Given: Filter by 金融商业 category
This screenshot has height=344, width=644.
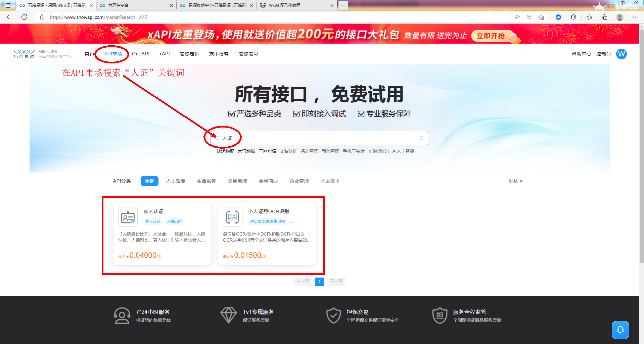Looking at the screenshot, I should click(x=268, y=181).
